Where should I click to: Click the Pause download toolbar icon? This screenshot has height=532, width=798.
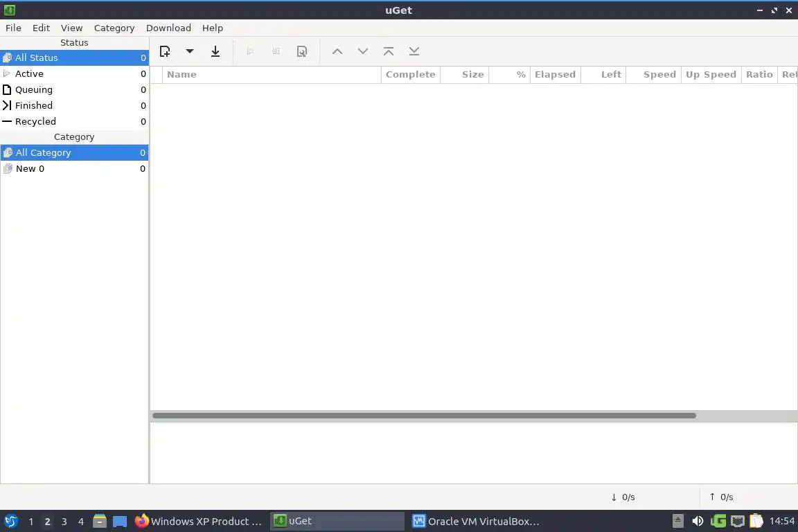tap(276, 51)
